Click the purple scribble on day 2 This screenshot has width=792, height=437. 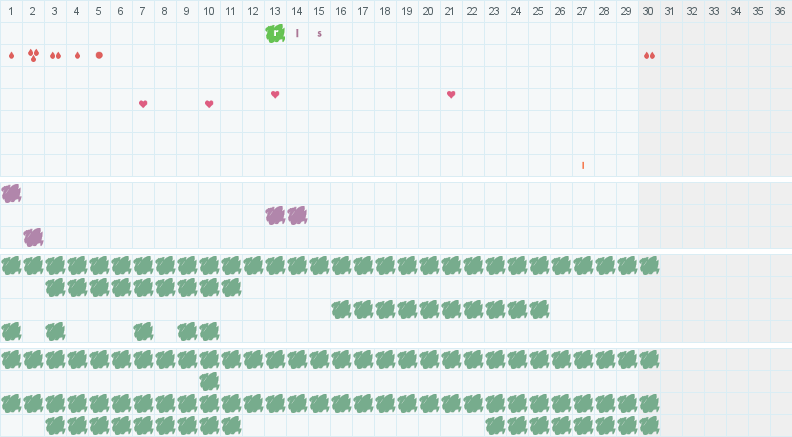point(33,237)
